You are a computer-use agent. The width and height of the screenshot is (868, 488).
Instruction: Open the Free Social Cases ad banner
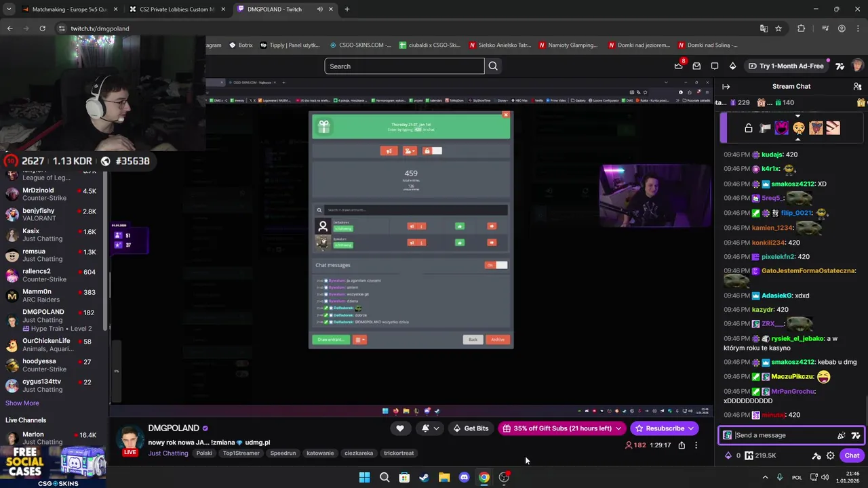tap(54, 468)
